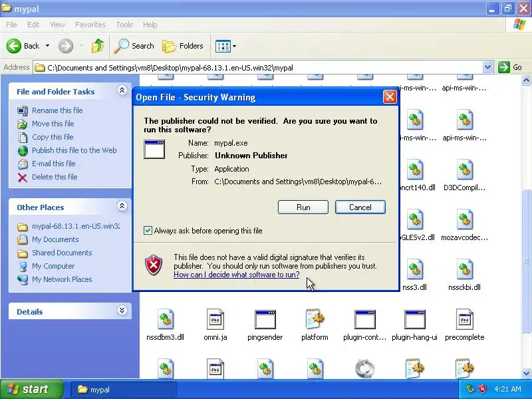
Task: Click the address bar path field
Action: point(258,68)
